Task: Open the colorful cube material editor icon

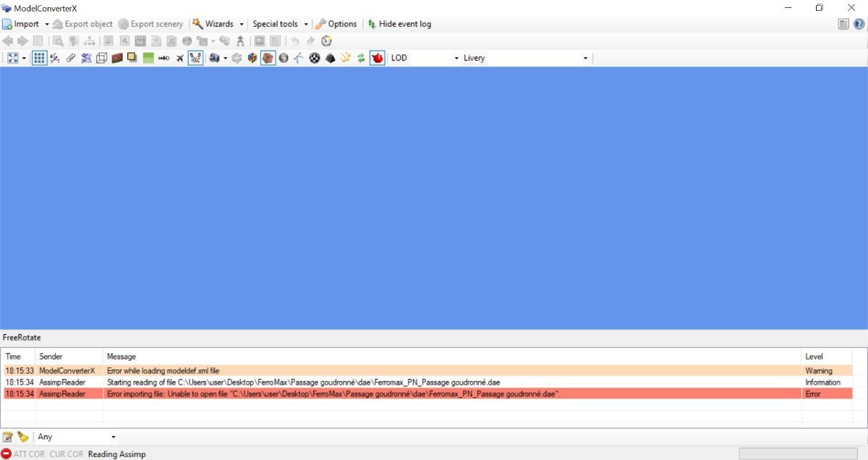Action: (252, 58)
